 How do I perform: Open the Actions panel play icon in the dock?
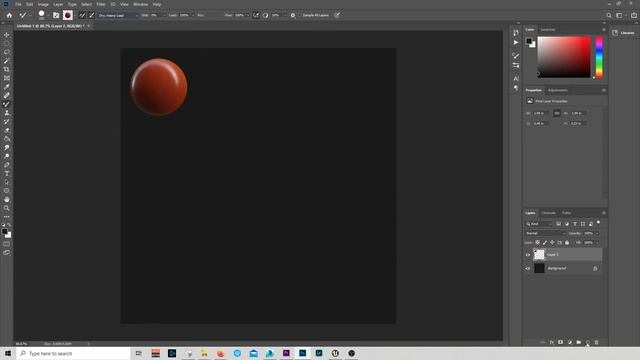(x=516, y=42)
